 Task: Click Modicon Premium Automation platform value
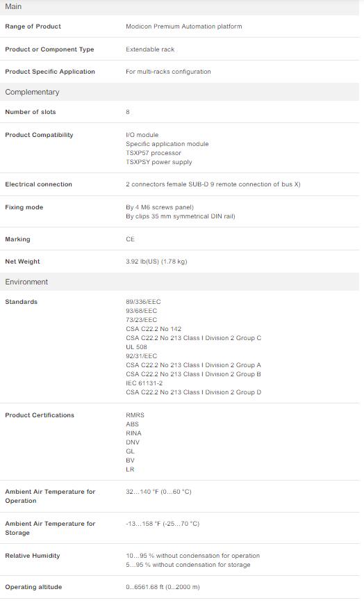(x=184, y=26)
